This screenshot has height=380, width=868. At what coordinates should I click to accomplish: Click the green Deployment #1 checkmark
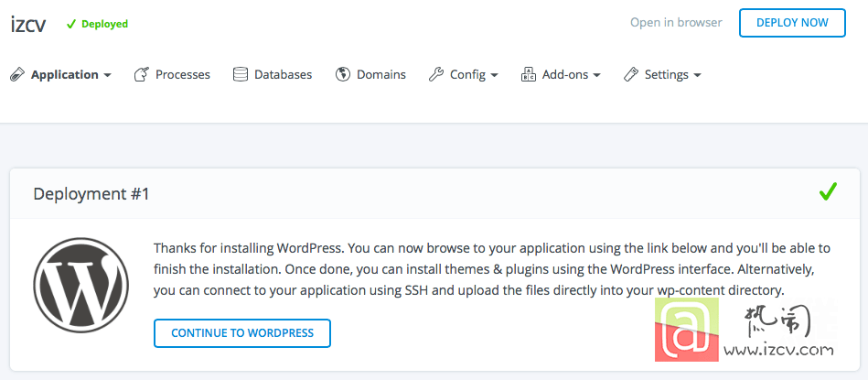pyautogui.click(x=828, y=191)
